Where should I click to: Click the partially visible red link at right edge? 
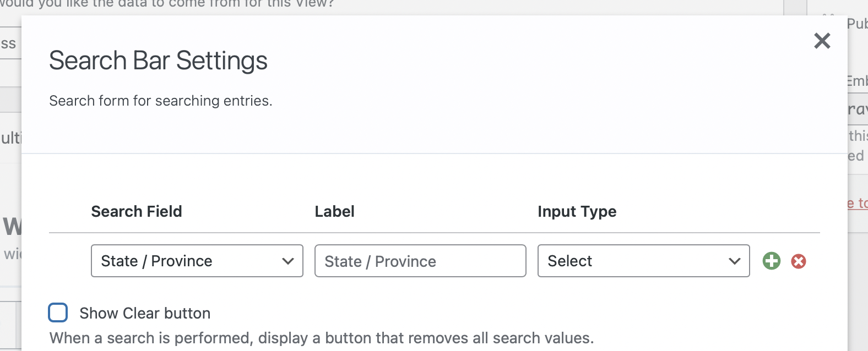[858, 204]
